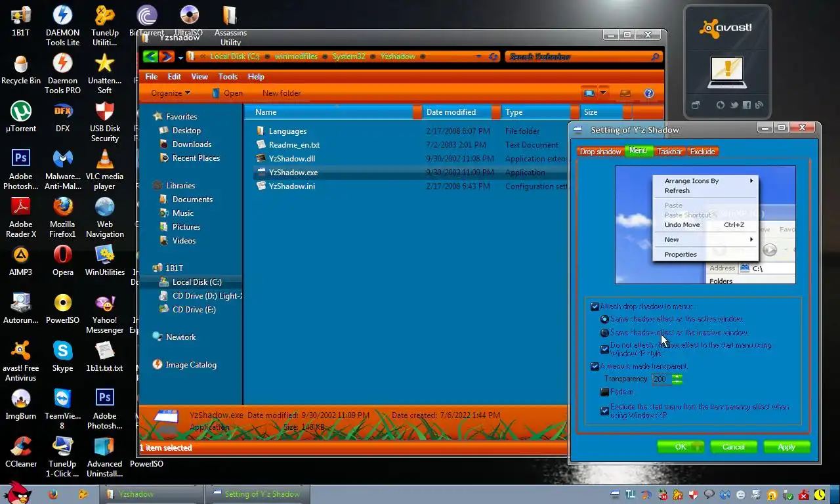
Task: Open Explorer's Help question mark icon
Action: [649, 93]
